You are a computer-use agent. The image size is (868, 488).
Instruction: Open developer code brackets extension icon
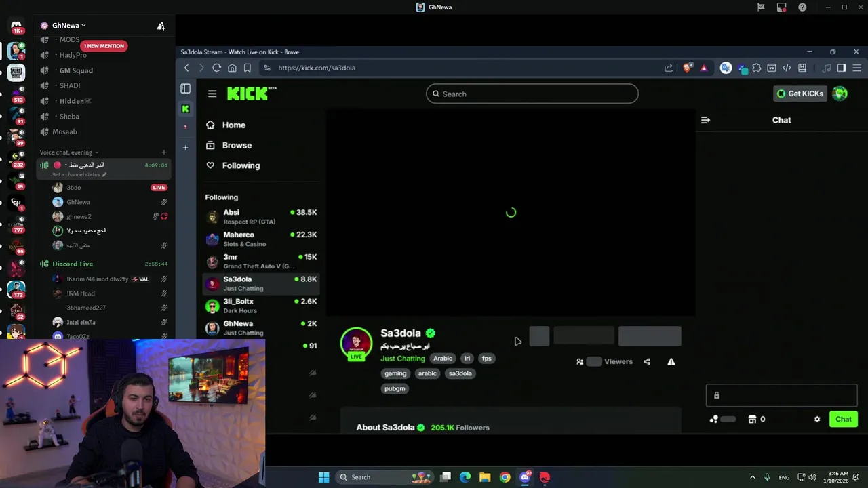tap(787, 68)
